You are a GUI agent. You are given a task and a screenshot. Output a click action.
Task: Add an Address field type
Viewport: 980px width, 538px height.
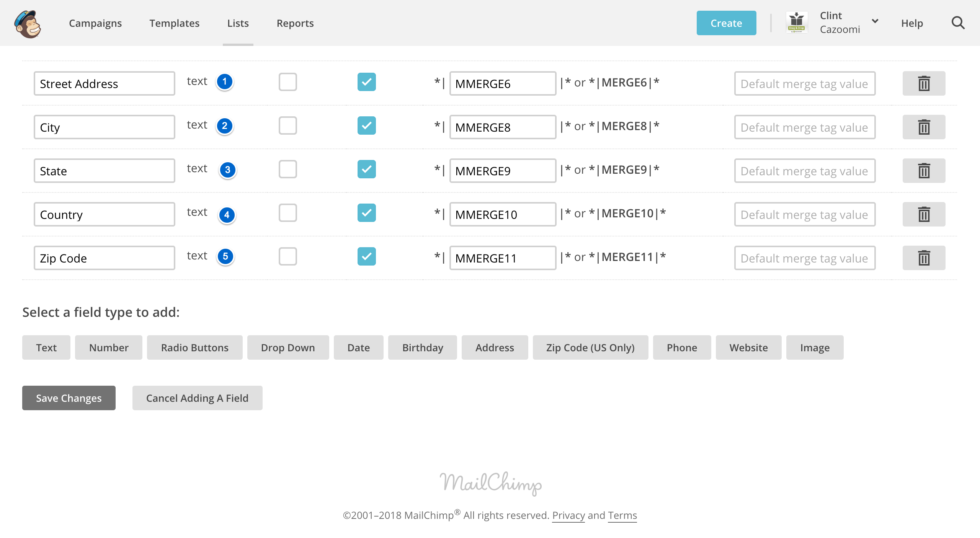point(495,347)
